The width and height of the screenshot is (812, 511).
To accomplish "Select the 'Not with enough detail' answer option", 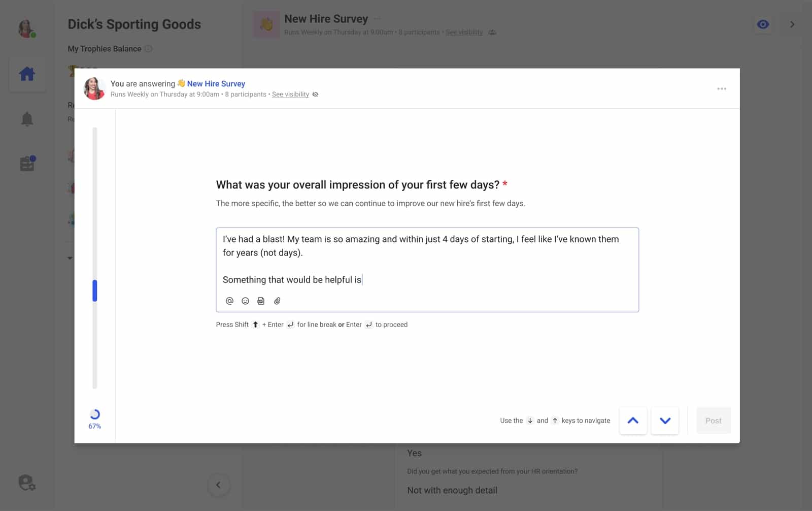I will 452,490.
